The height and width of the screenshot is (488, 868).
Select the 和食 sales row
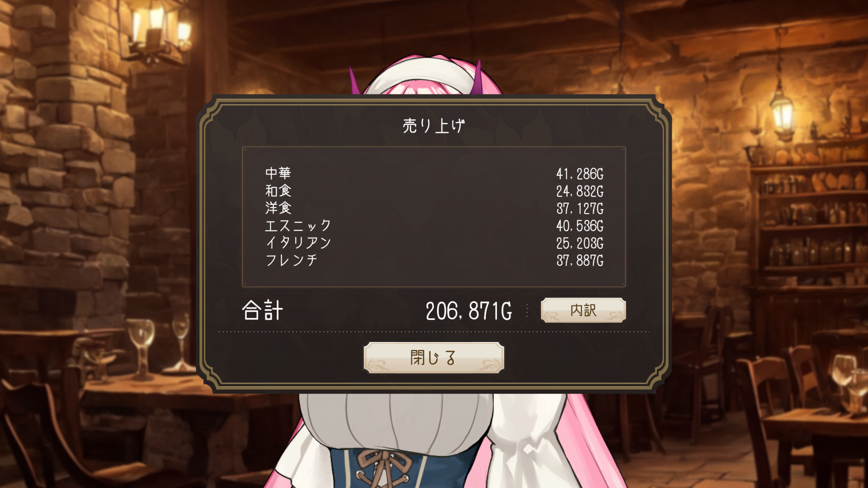tap(434, 191)
